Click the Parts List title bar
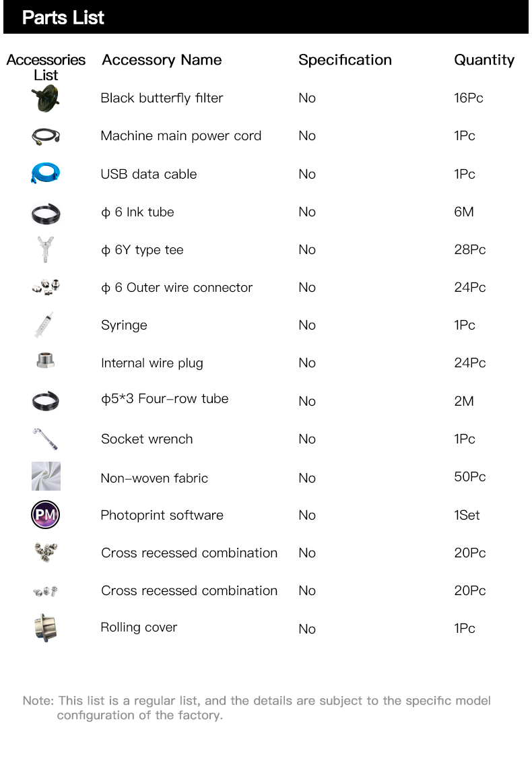The height and width of the screenshot is (769, 532). (266, 18)
